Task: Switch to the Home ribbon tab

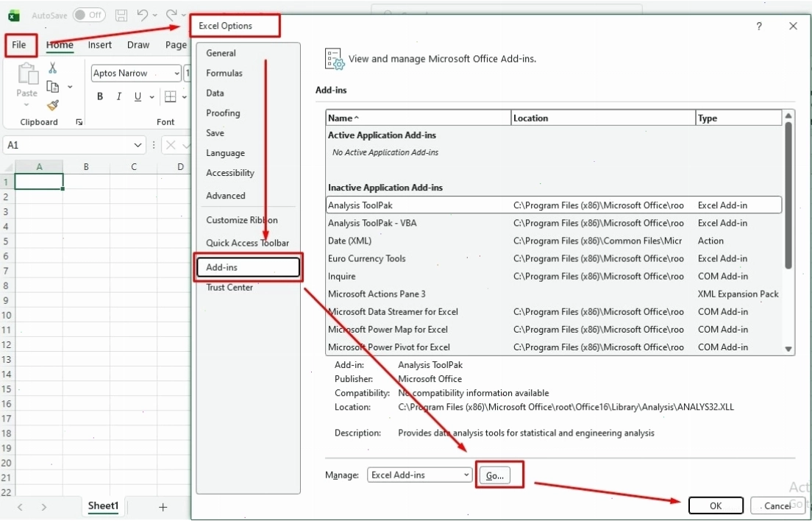Action: [x=60, y=45]
